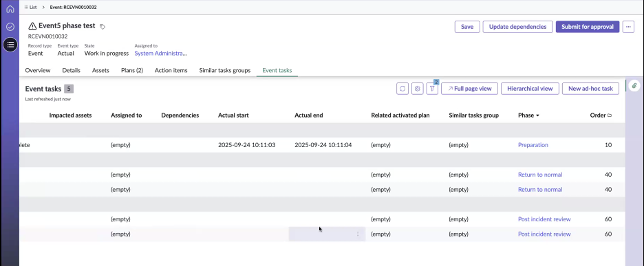Click the Actual start column header
644x266 pixels.
click(x=233, y=115)
